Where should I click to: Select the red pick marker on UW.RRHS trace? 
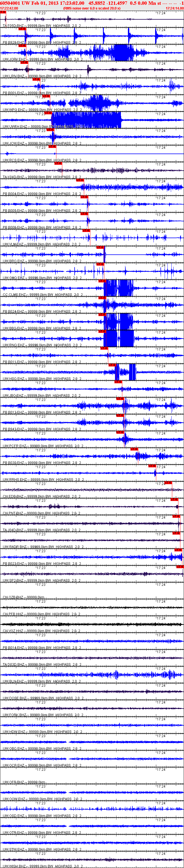pyautogui.click(x=152, y=466)
